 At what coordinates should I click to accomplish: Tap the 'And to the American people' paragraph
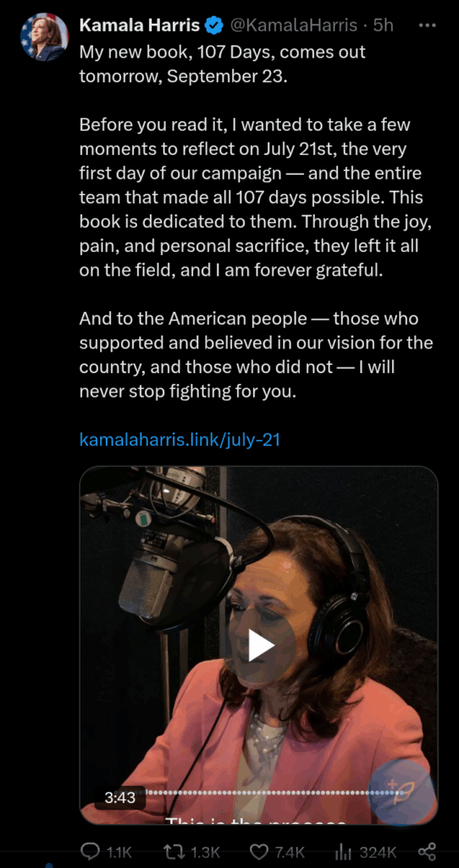point(256,355)
